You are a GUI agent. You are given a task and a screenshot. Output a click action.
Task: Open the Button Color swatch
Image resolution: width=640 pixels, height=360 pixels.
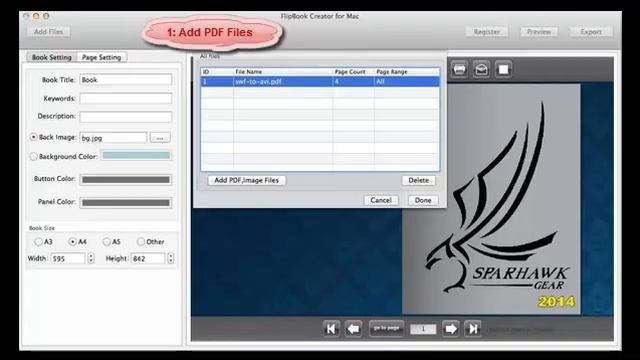[x=126, y=180]
